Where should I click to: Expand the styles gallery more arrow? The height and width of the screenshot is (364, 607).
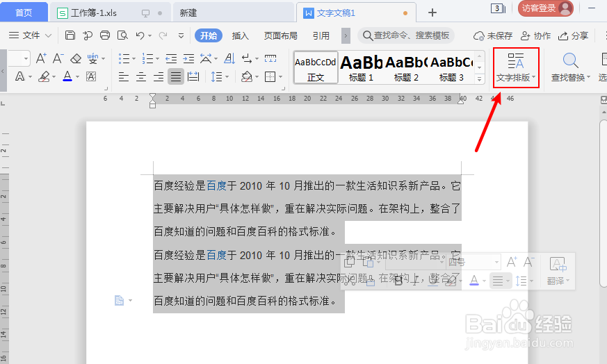click(479, 78)
